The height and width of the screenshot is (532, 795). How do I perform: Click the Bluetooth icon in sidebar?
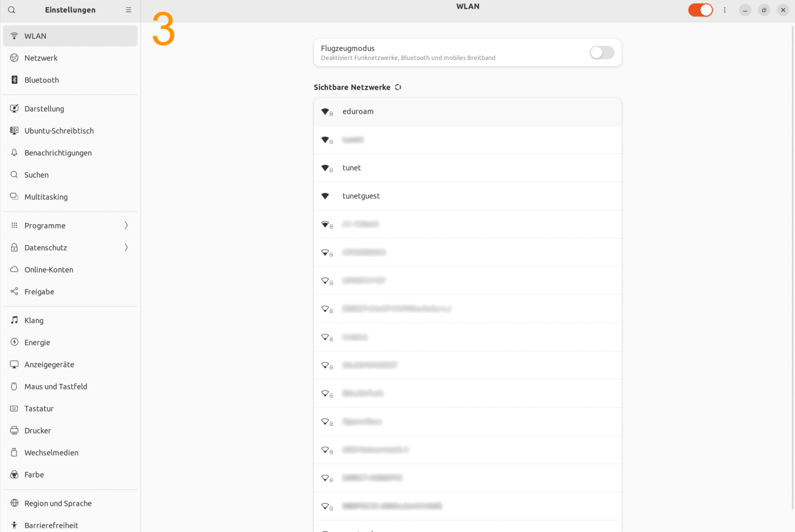click(14, 80)
